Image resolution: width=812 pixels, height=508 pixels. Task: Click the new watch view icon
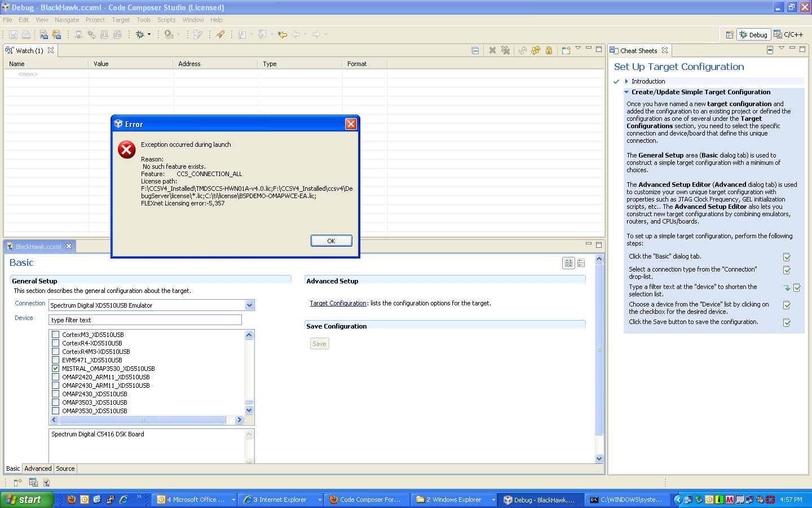coord(566,50)
